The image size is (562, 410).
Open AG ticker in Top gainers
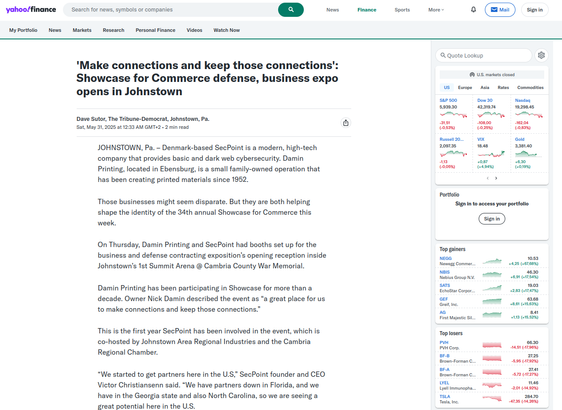pos(443,313)
